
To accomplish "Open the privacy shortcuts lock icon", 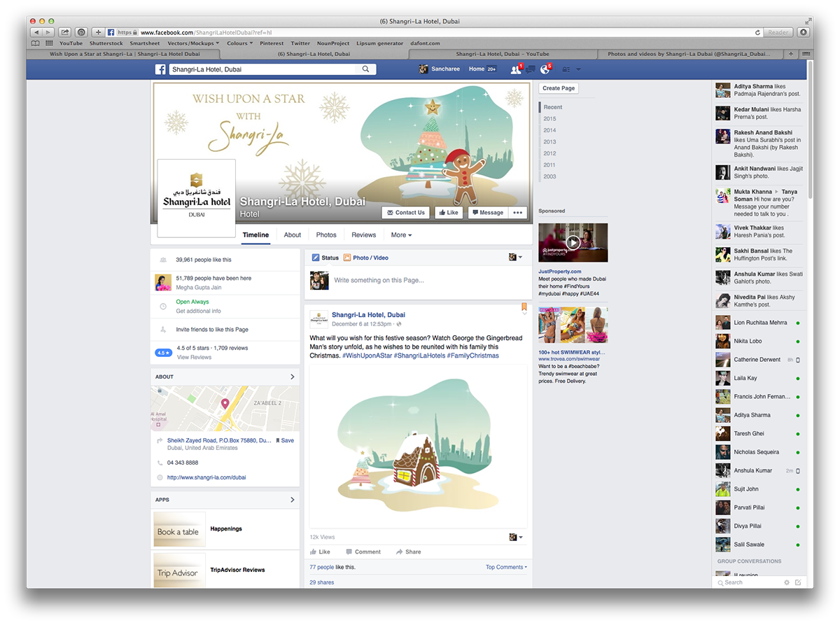I will 566,69.
